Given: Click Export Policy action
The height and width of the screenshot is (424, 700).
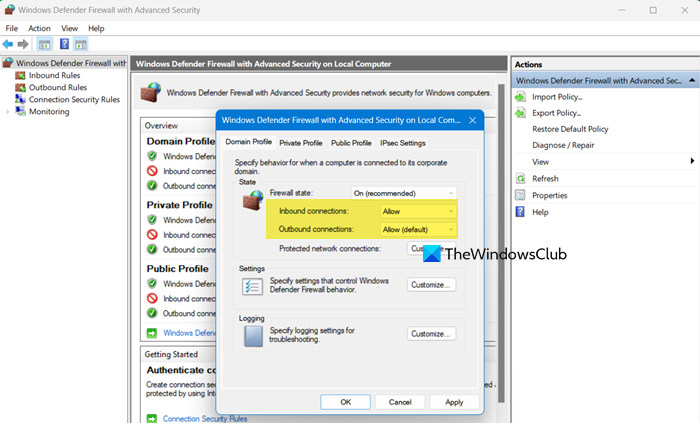Looking at the screenshot, I should (x=556, y=113).
